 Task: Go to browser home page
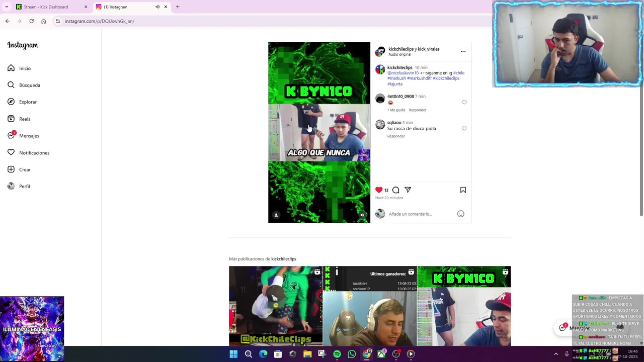[x=44, y=21]
